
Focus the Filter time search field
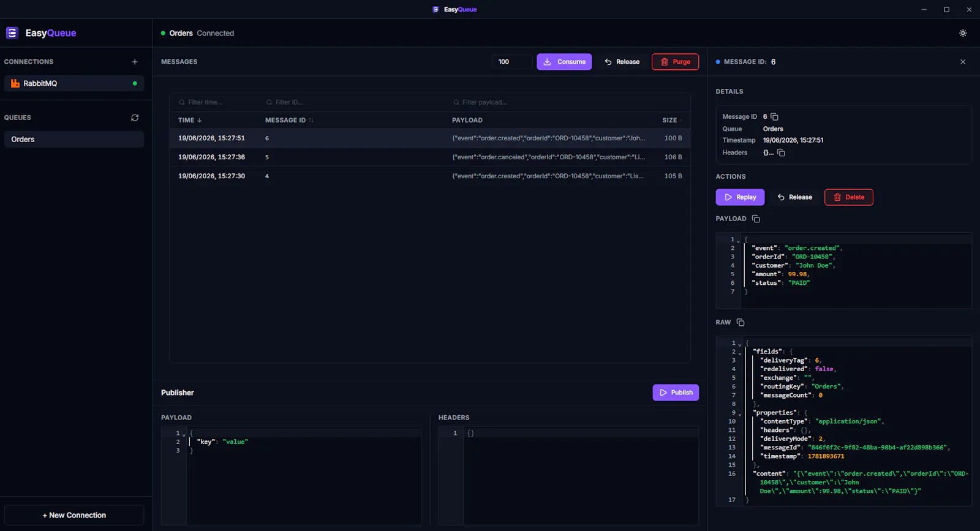click(217, 102)
